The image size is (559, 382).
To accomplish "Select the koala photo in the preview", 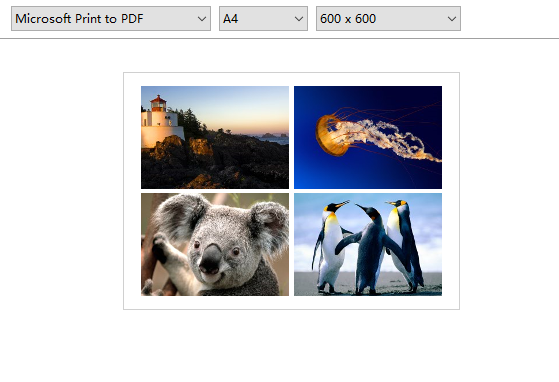I will coord(215,244).
